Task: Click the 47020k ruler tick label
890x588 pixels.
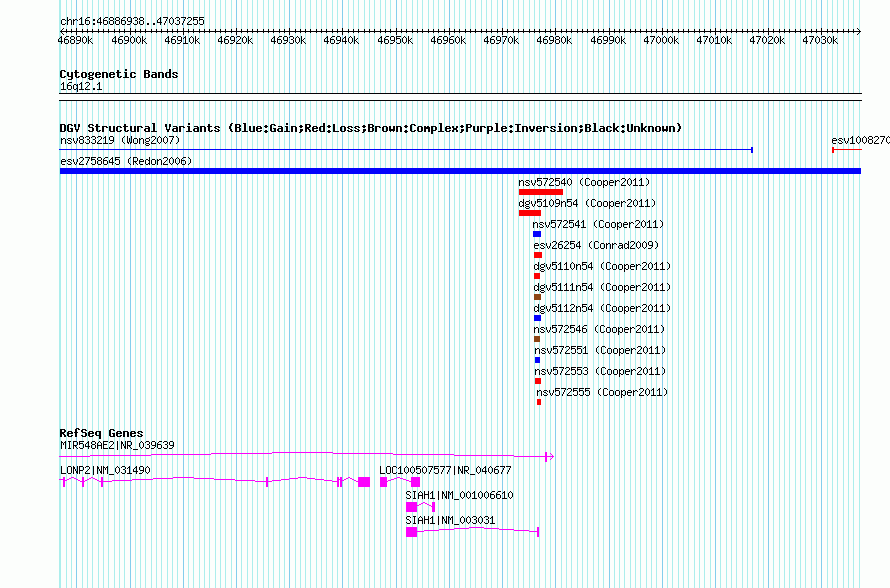Action: tap(767, 40)
